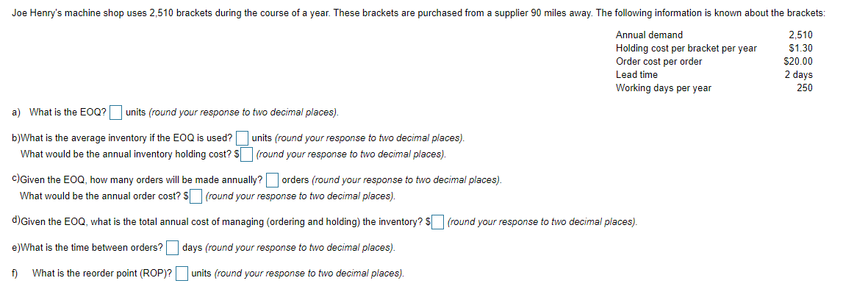Click the 250 working days value
Screen dimensions: 868x300
point(804,87)
